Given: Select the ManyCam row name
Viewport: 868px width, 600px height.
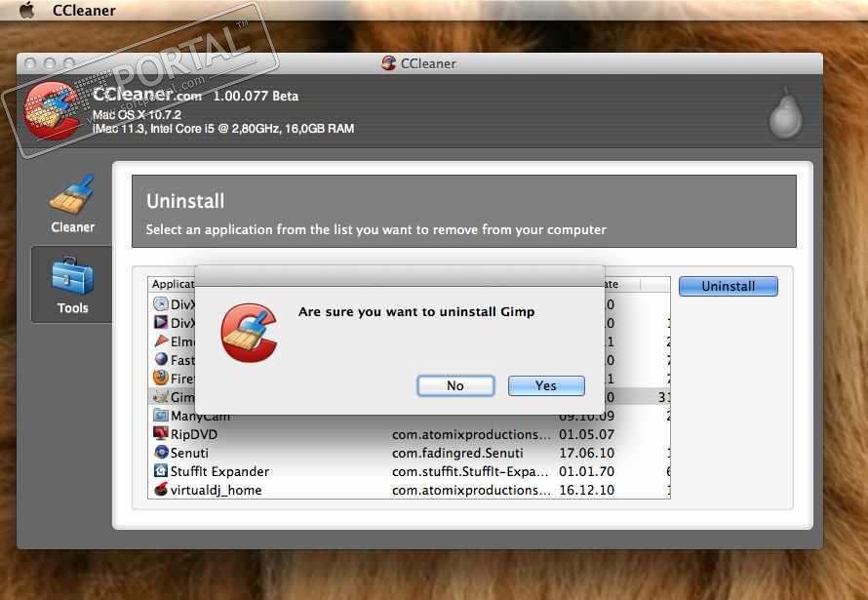Looking at the screenshot, I should [x=200, y=417].
